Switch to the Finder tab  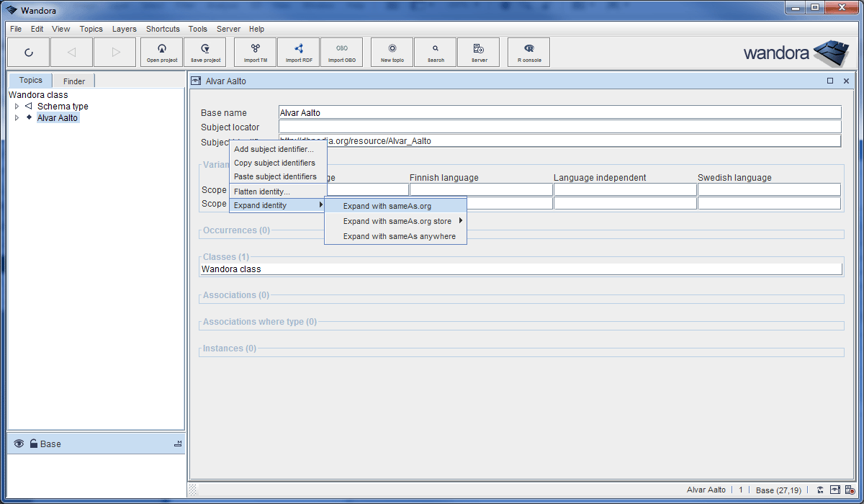click(x=73, y=80)
